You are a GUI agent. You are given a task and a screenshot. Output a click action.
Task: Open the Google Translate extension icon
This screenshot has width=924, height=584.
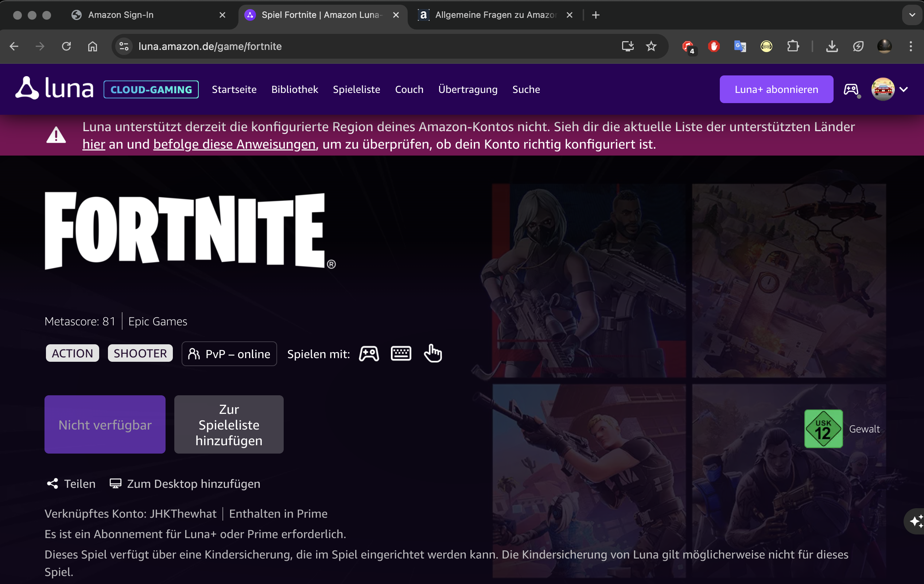[740, 46]
